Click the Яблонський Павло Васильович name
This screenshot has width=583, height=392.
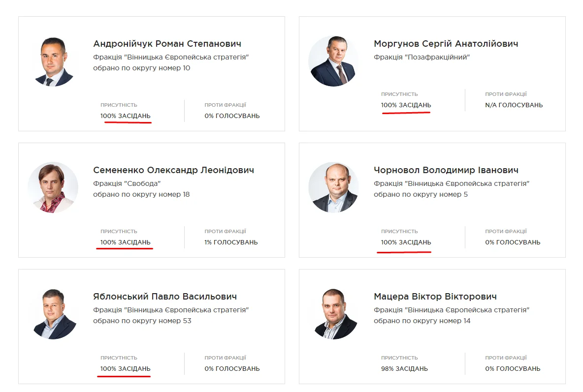coord(165,297)
